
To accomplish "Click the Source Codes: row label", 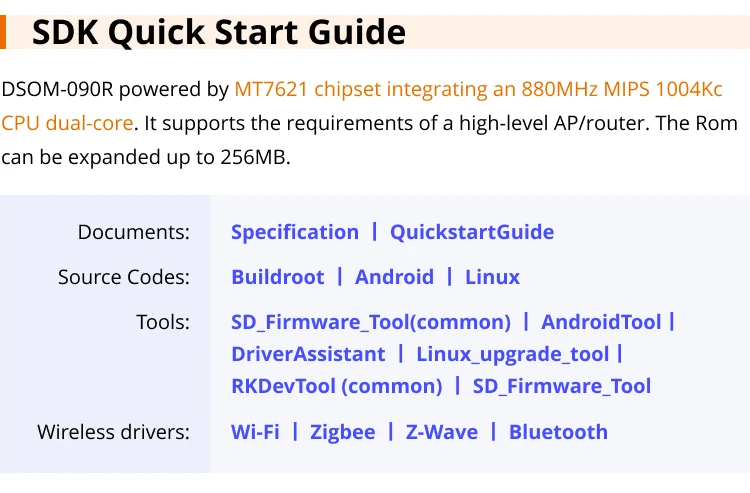I will coord(123,277).
